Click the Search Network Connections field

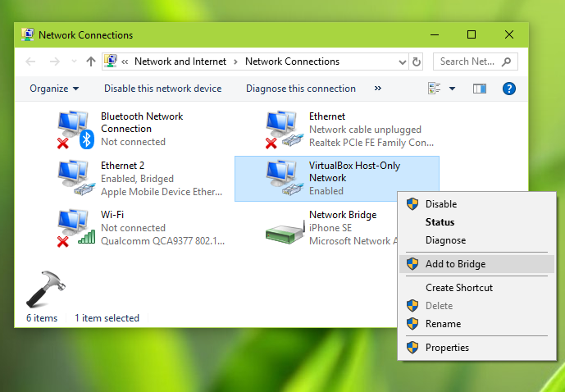click(467, 62)
